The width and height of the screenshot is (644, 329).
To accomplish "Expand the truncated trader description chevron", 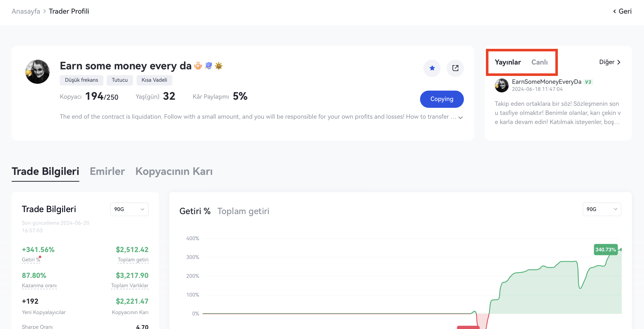I will tap(461, 117).
